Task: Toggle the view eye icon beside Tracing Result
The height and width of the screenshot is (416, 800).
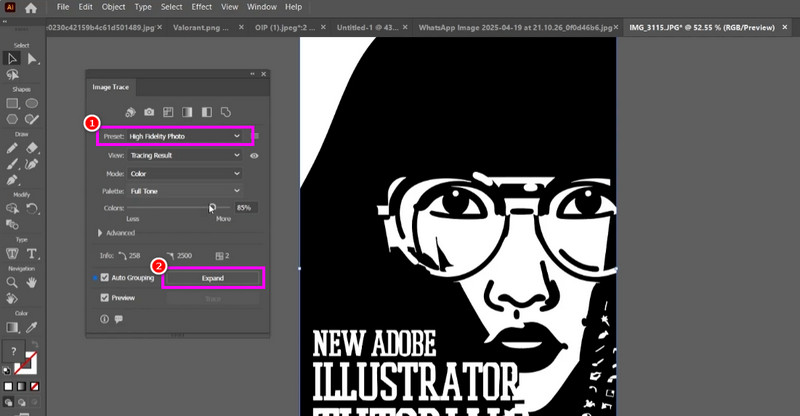Action: pyautogui.click(x=254, y=156)
